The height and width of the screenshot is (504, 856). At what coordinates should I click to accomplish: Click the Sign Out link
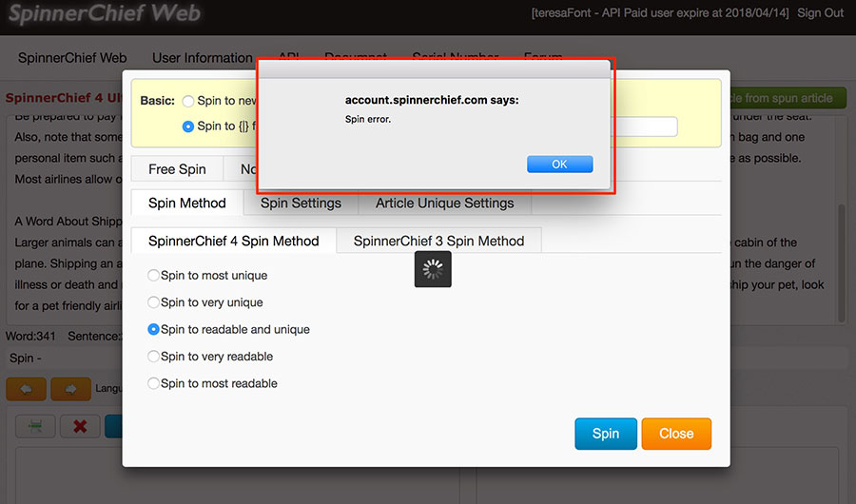(x=820, y=13)
